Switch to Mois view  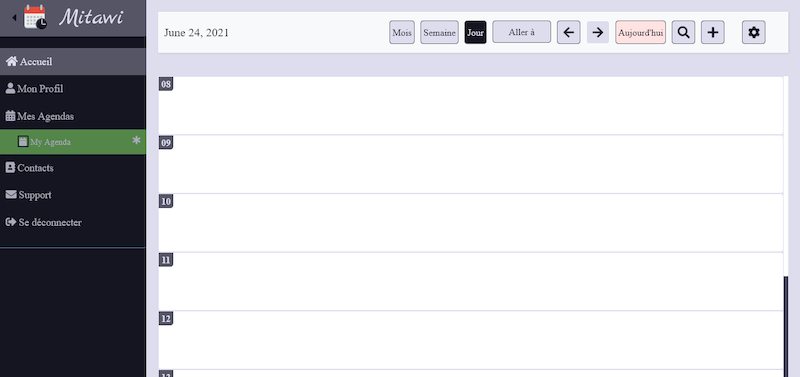click(402, 33)
